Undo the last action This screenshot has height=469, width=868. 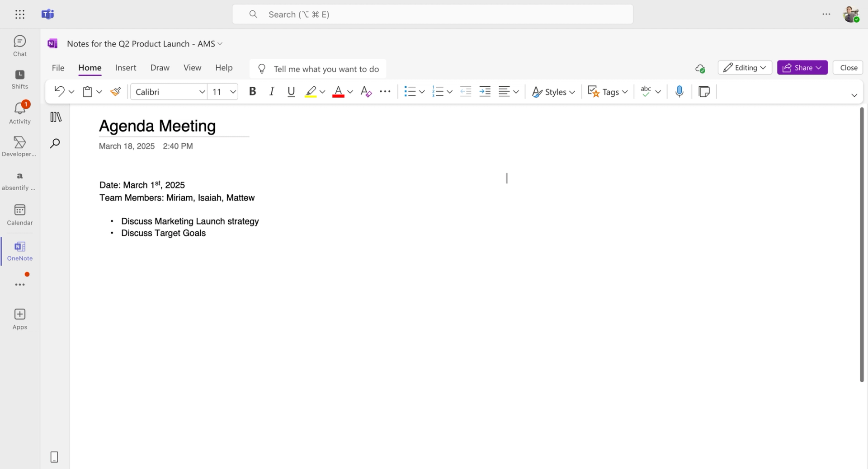click(x=59, y=92)
